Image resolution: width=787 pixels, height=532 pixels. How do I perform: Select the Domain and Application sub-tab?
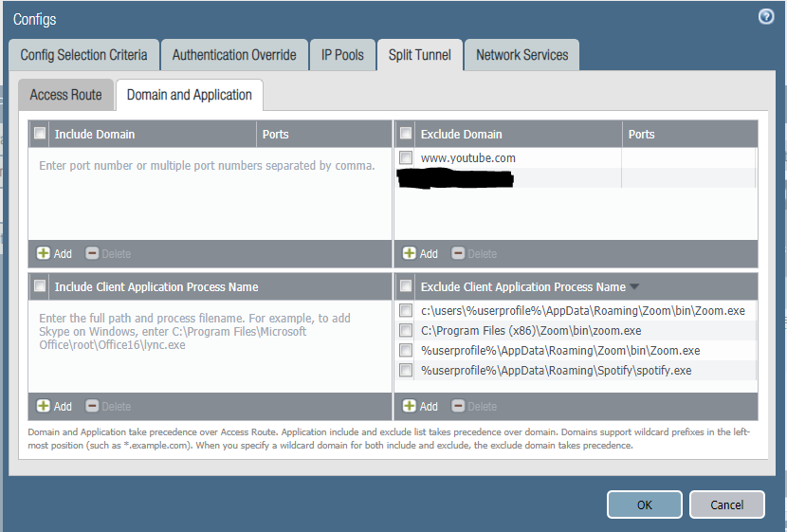point(190,94)
